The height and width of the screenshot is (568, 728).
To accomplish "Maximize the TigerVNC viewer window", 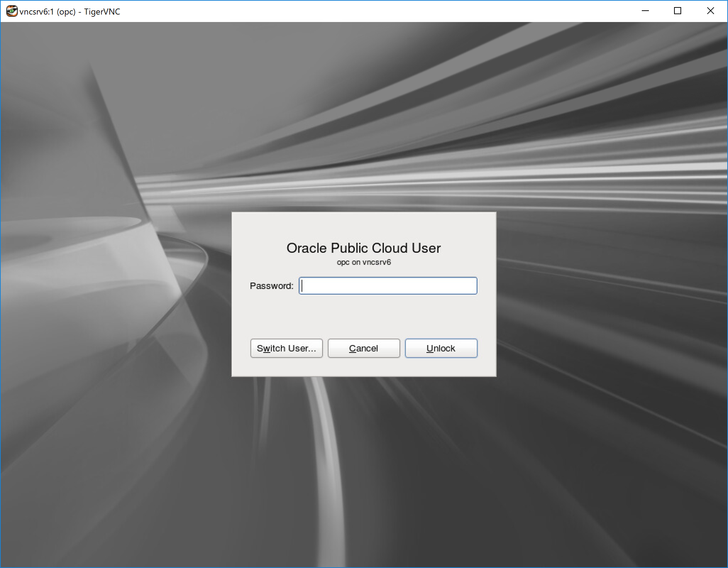I will [678, 11].
